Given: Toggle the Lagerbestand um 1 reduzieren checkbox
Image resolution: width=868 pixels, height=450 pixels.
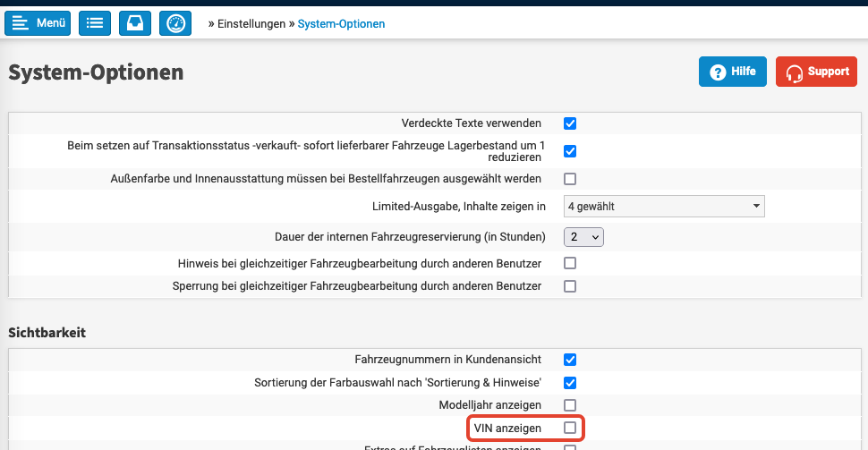Looking at the screenshot, I should [x=570, y=151].
